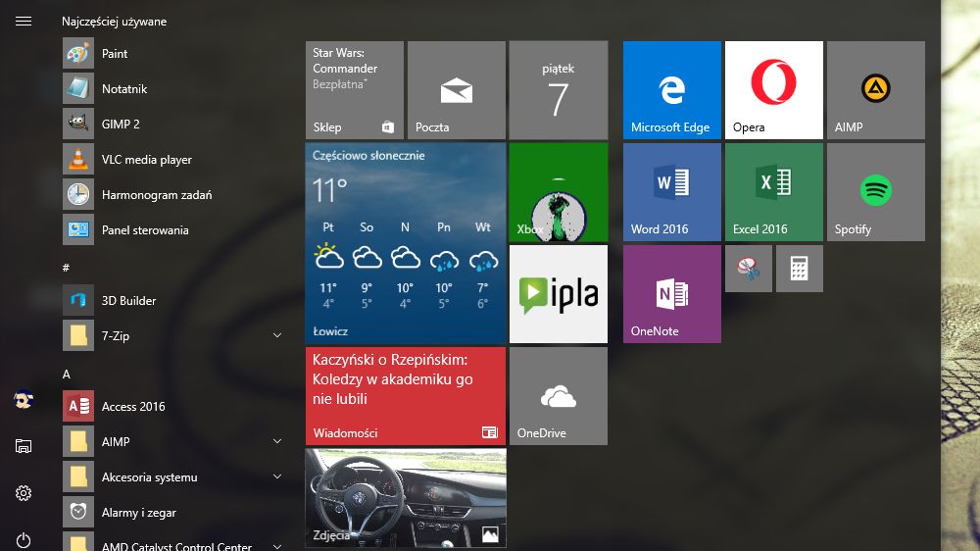Open the Poczta mail tile
Image resolution: width=980 pixels, height=551 pixels.
[x=457, y=90]
